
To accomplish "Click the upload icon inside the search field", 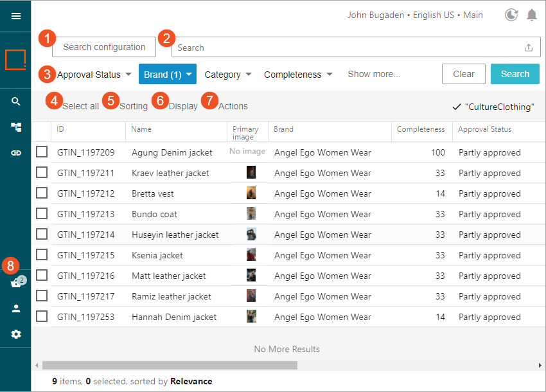I will tap(529, 48).
